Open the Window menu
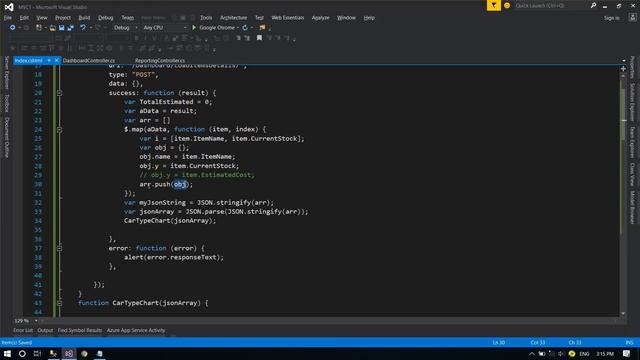 pos(346,18)
